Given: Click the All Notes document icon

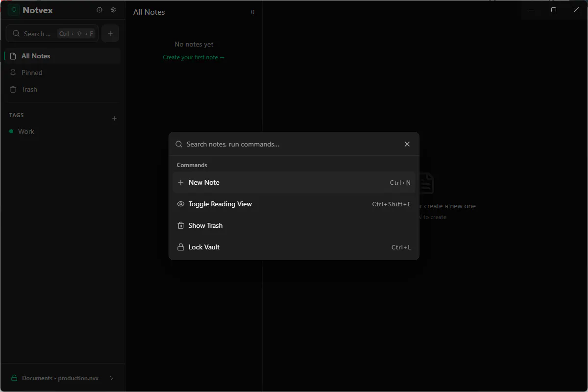Looking at the screenshot, I should (x=13, y=56).
